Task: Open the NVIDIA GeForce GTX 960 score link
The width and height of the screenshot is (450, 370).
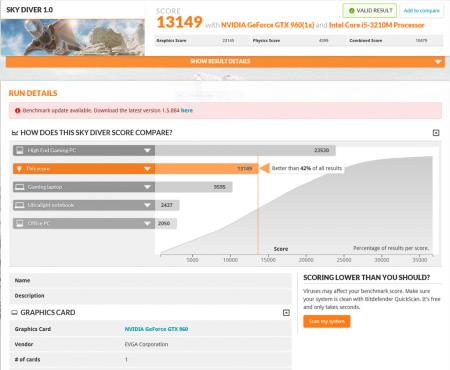Action: pos(267,25)
